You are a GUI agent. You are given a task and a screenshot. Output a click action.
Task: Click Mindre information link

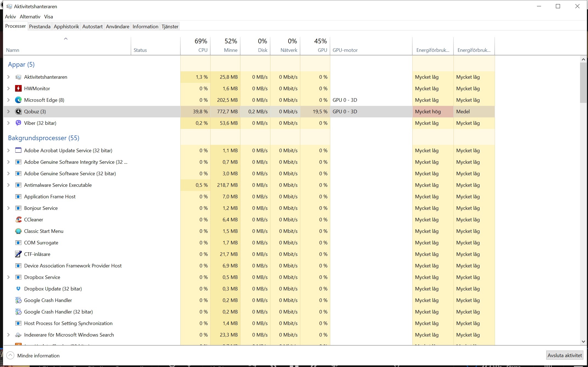[38, 356]
